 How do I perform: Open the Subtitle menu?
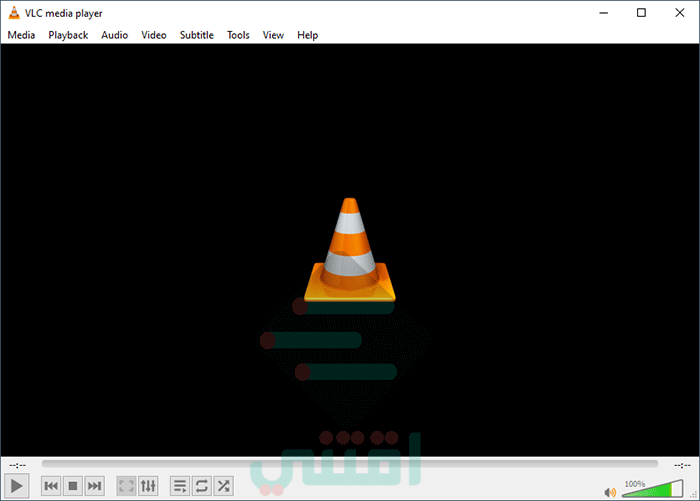click(x=196, y=35)
